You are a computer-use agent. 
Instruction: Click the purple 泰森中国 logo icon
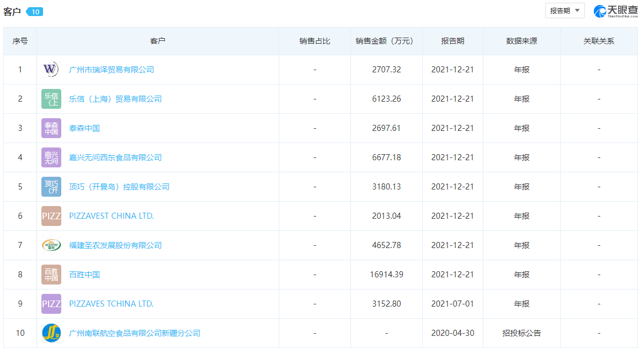(51, 128)
